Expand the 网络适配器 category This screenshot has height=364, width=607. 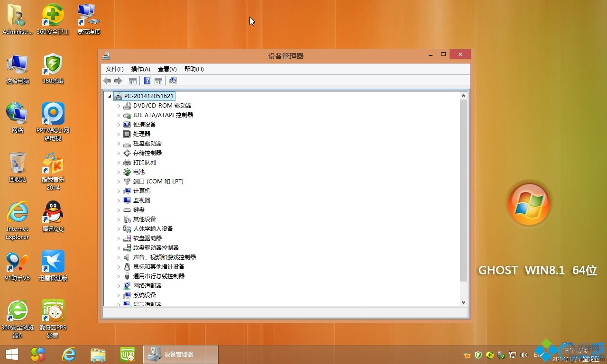(119, 286)
